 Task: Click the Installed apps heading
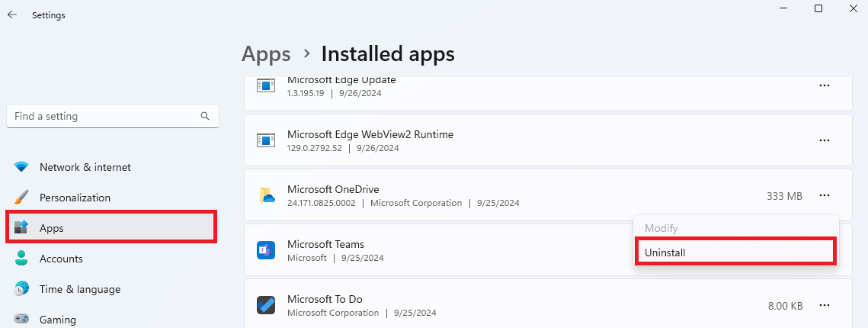click(388, 53)
